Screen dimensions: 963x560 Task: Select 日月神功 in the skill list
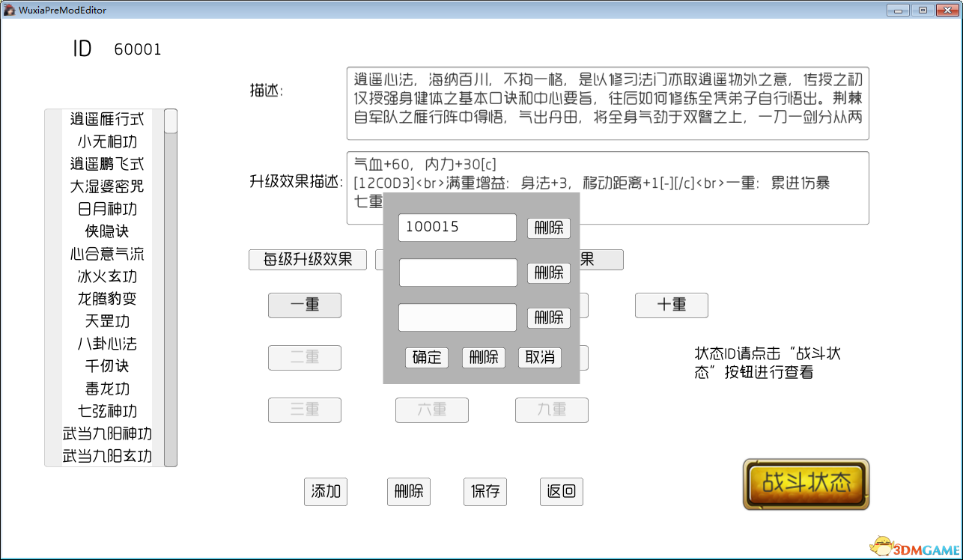coord(107,209)
